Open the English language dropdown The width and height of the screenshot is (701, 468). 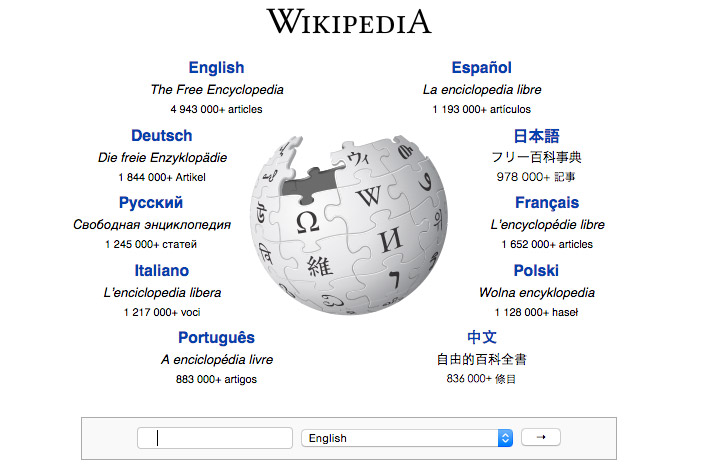[406, 438]
